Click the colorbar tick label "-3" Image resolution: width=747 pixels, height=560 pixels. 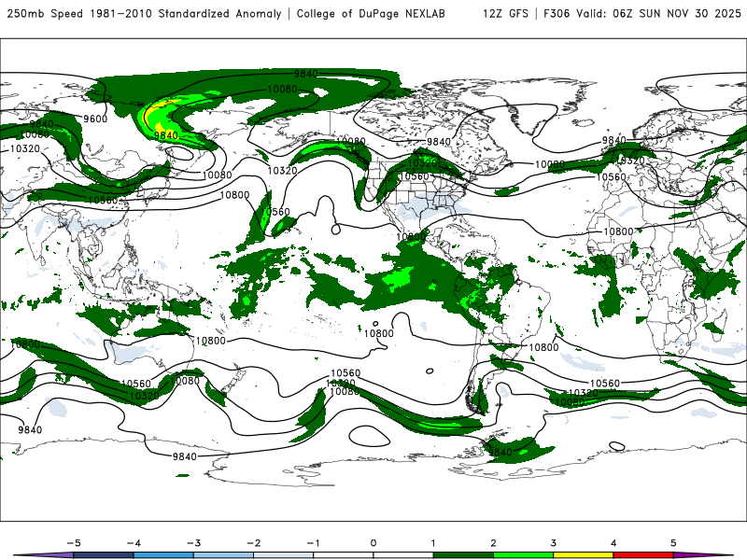click(x=193, y=543)
